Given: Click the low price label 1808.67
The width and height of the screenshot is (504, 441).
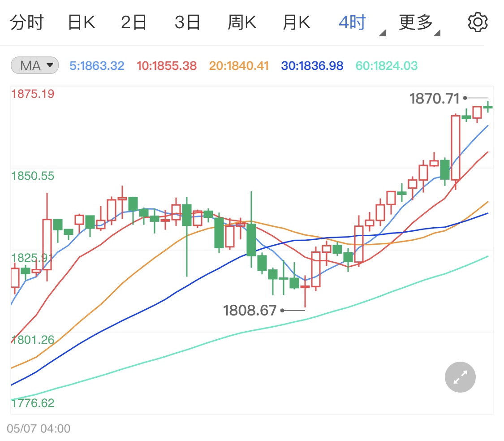Looking at the screenshot, I should [250, 311].
